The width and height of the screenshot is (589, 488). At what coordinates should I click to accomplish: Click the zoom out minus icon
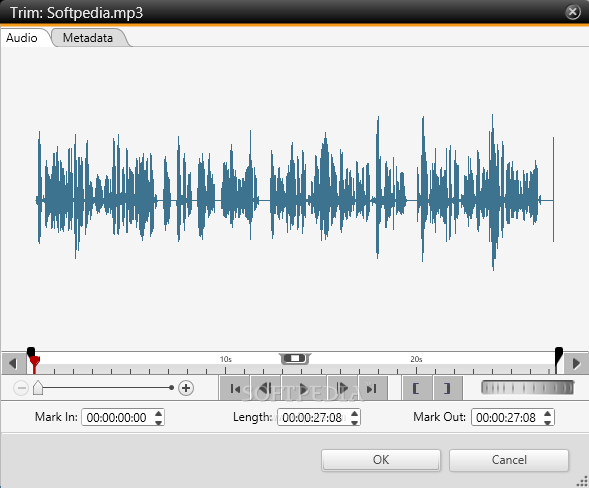click(21, 388)
